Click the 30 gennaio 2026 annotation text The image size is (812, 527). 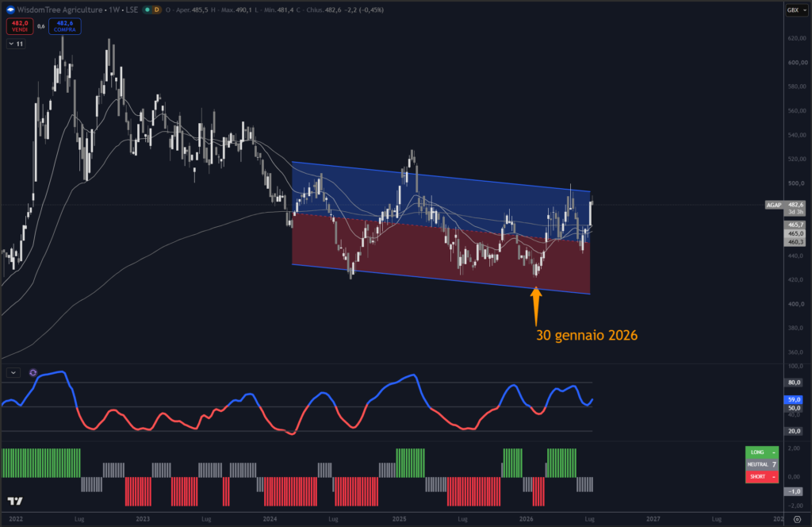(586, 335)
